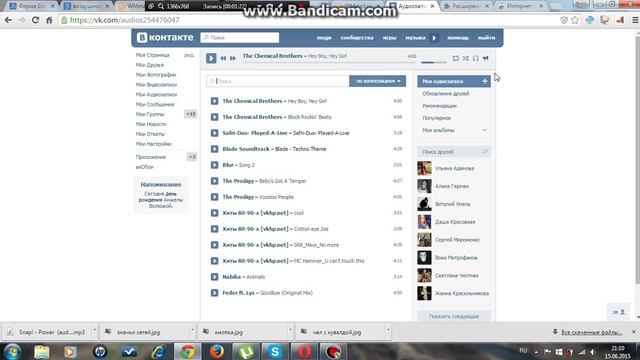This screenshot has width=640, height=360.
Task: Click header play button next to музыка
Action: click(434, 38)
